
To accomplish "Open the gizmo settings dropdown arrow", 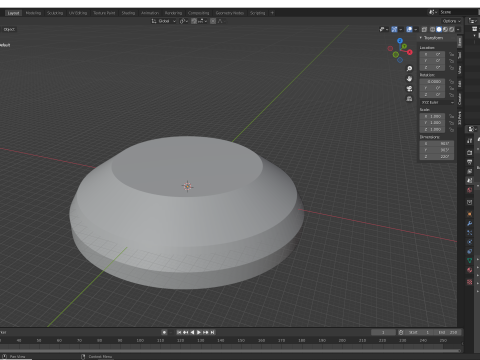I will coord(401,29).
